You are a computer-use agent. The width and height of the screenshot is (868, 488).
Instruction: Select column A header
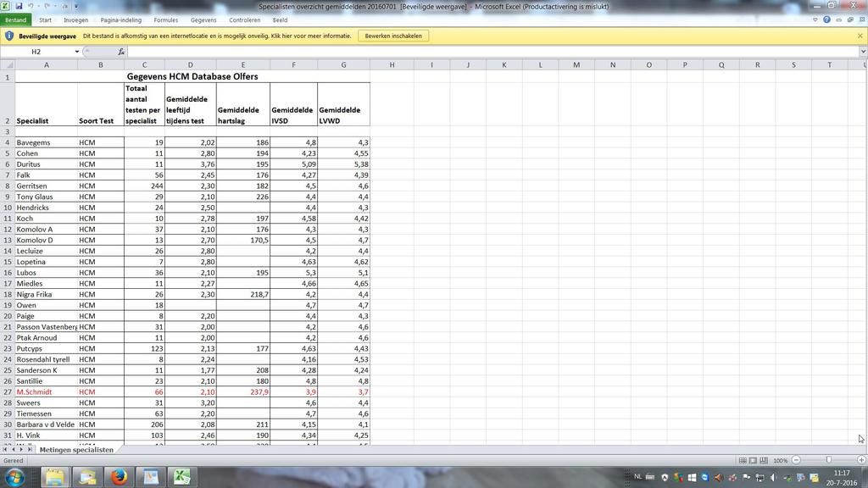47,64
